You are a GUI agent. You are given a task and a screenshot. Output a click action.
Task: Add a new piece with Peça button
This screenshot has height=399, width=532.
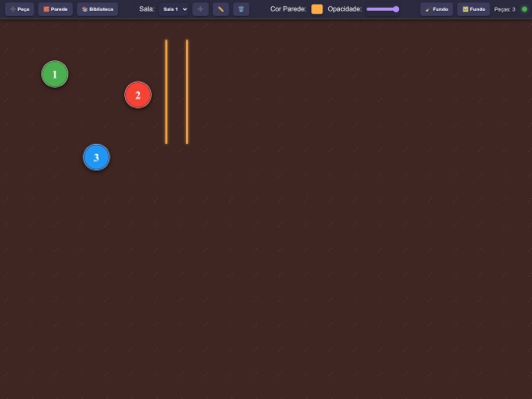click(20, 9)
